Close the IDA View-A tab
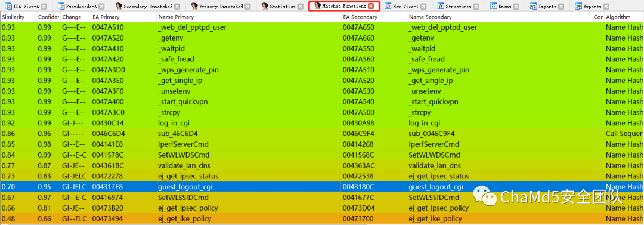 [44, 6]
